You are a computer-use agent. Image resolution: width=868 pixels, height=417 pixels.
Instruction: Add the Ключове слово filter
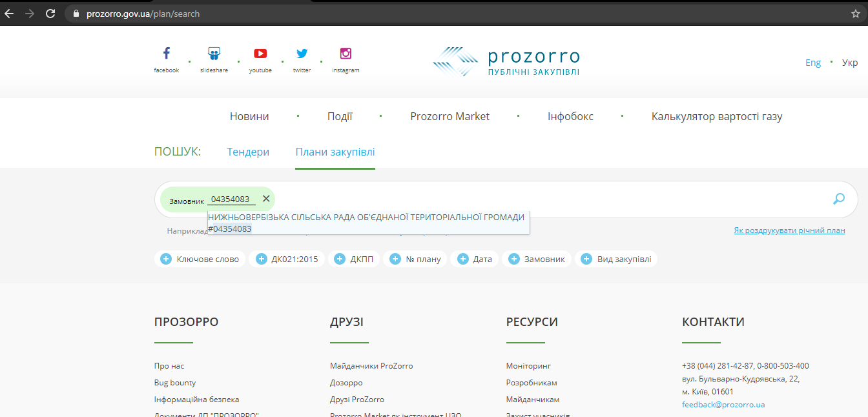click(200, 259)
